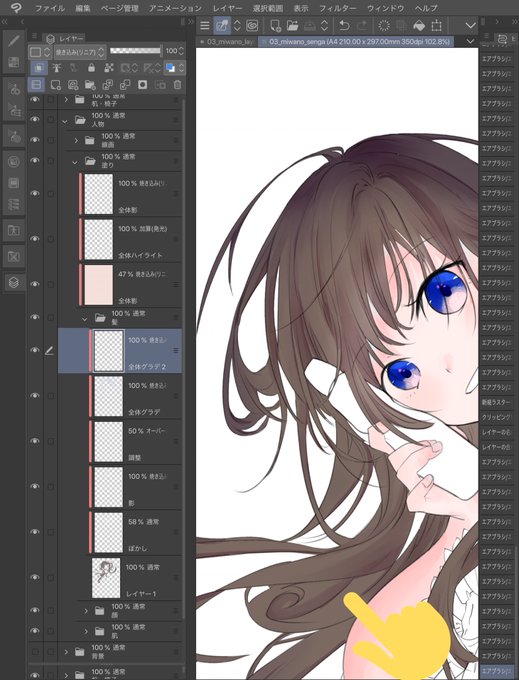Screen dimensions: 519x680
Task: Expand the 背景 folder
Action: tap(66, 651)
